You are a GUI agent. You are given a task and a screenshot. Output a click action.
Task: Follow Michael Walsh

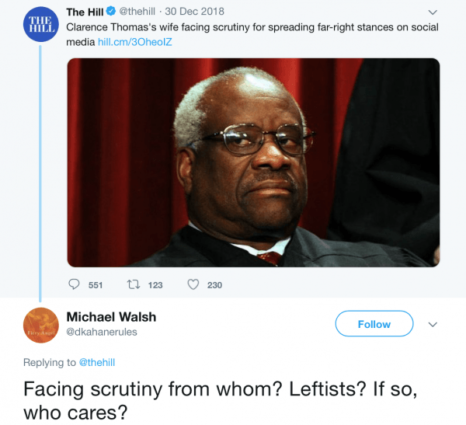374,324
